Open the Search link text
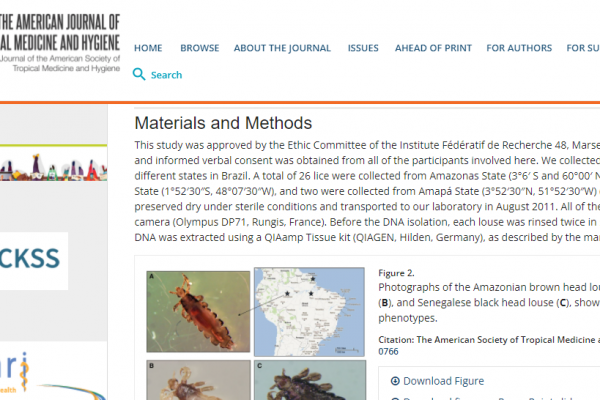This screenshot has width=600, height=400. click(166, 75)
